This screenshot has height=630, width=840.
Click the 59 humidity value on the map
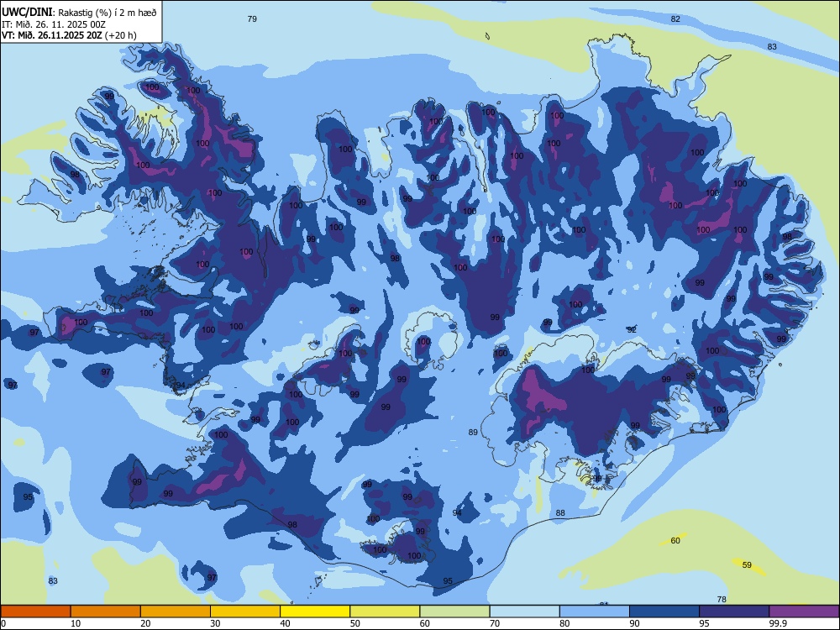(x=747, y=564)
